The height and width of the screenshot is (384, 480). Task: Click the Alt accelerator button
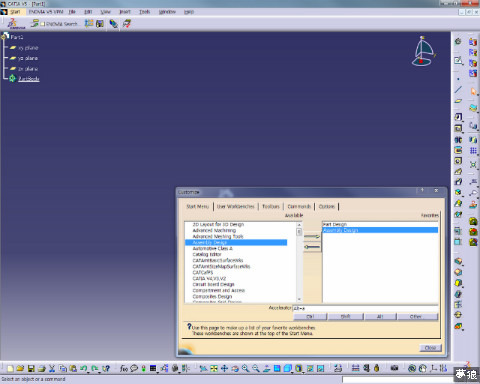tap(380, 316)
